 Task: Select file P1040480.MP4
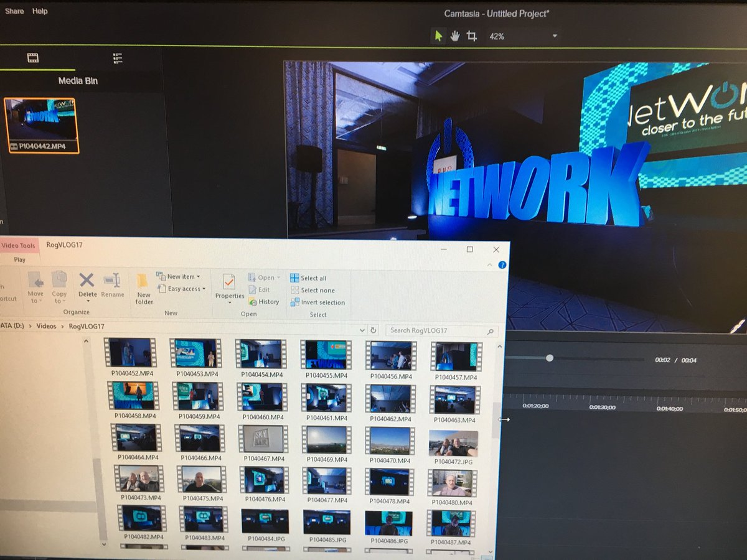pos(453,487)
